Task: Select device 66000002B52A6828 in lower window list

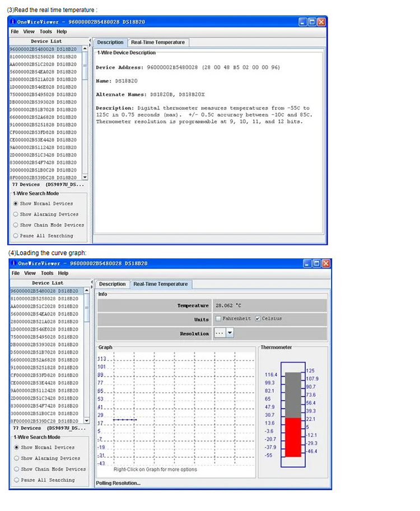Action: point(44,360)
